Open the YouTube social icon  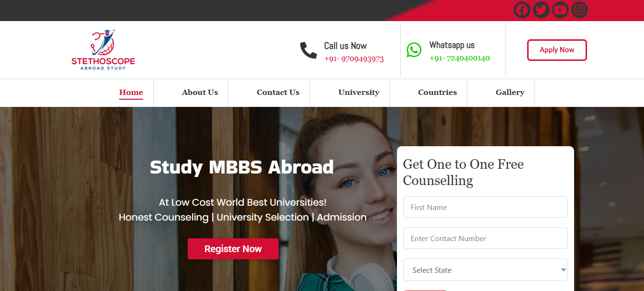(x=560, y=10)
